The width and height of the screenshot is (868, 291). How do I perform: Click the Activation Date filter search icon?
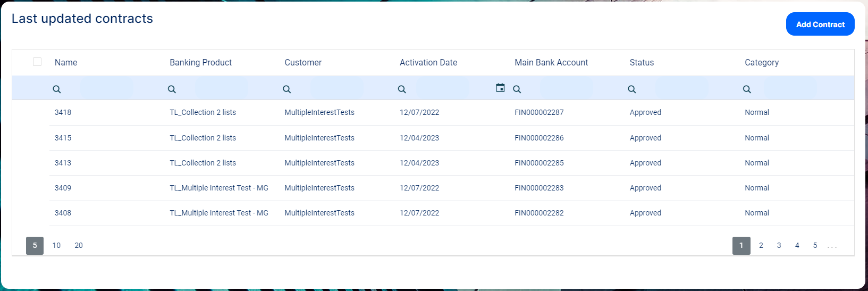pyautogui.click(x=402, y=89)
